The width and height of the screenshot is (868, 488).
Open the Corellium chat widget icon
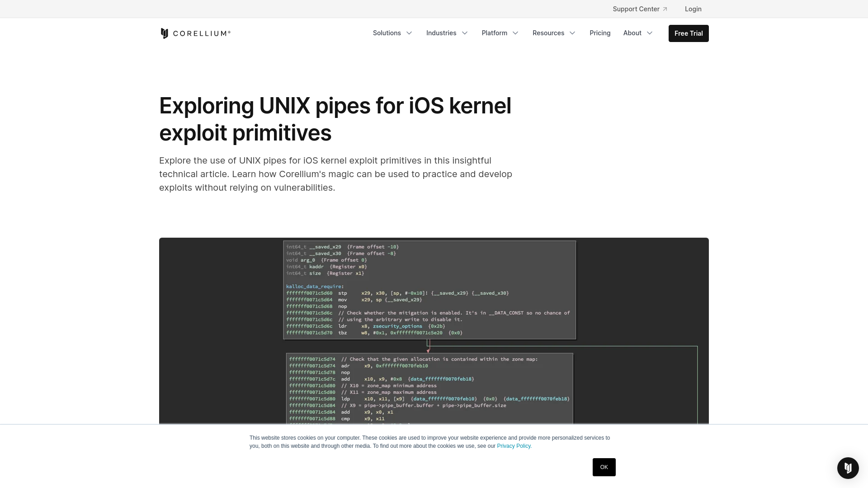(848, 468)
